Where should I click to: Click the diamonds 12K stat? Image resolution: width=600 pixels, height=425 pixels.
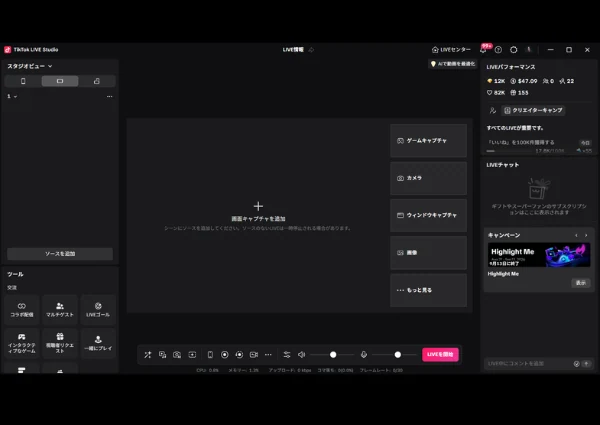point(496,81)
